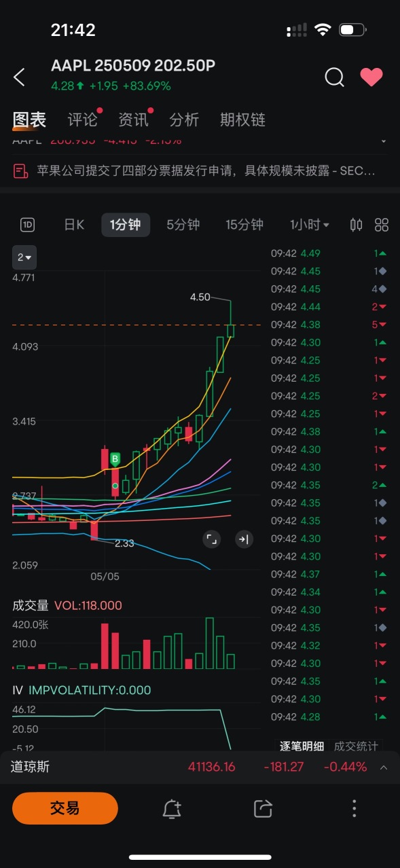Tap the 道琼斯 index name
400x868 pixels.
point(30,767)
